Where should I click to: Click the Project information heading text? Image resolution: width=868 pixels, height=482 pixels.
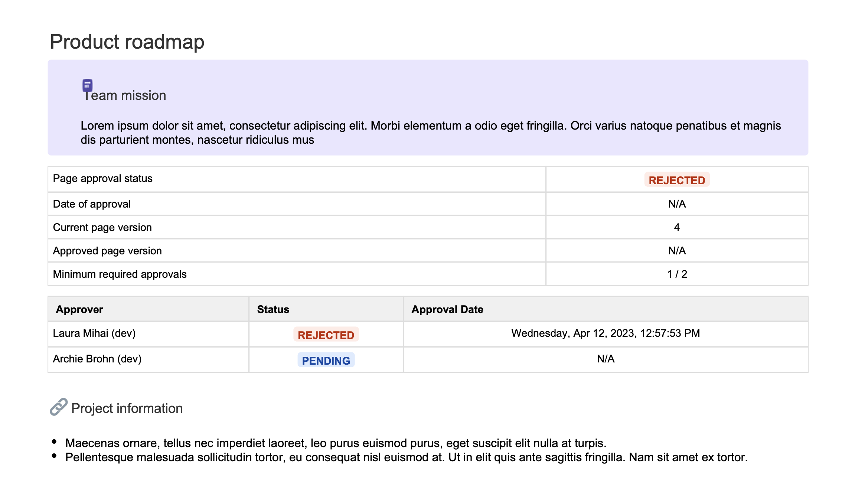tap(127, 408)
